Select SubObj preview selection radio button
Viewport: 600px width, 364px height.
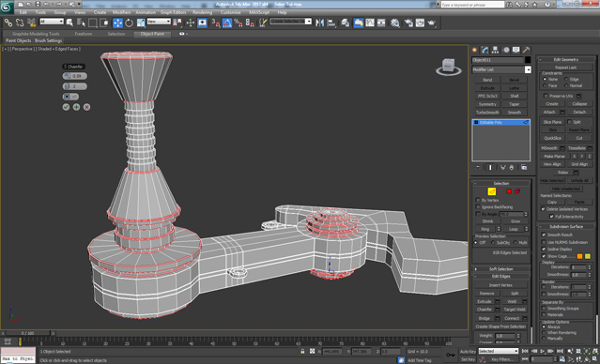[493, 243]
